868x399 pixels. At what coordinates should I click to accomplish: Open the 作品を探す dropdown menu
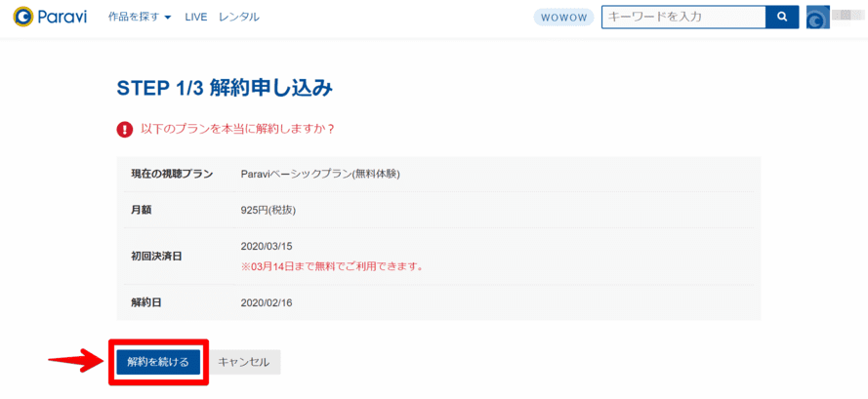pyautogui.click(x=140, y=18)
